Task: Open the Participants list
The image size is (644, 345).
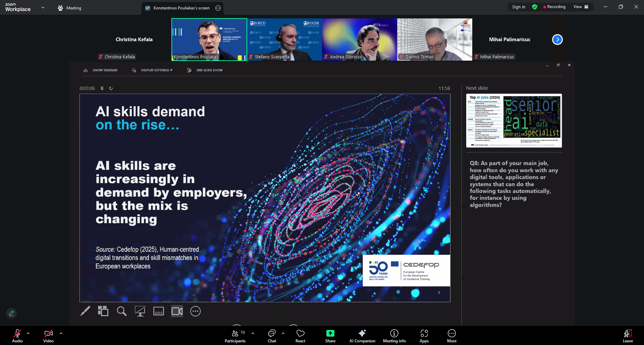Action: click(x=235, y=336)
